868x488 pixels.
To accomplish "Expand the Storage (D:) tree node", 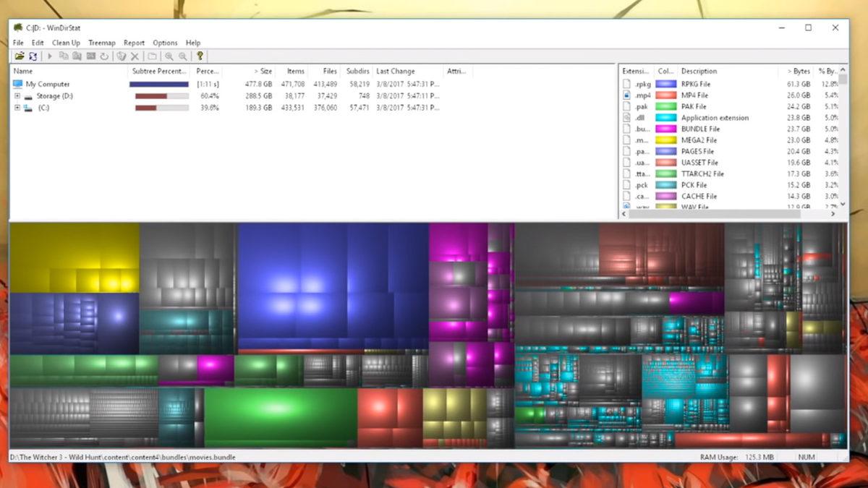I will [17, 95].
